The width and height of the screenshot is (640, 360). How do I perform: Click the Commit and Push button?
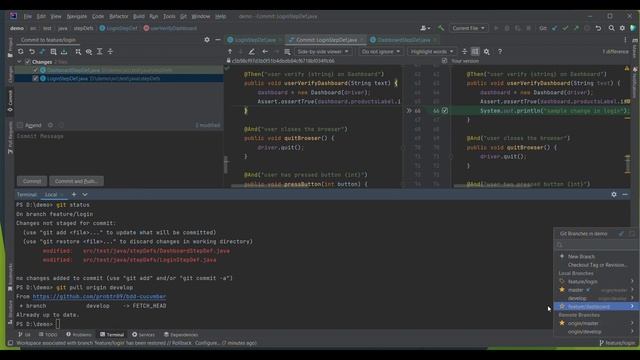pyautogui.click(x=76, y=181)
